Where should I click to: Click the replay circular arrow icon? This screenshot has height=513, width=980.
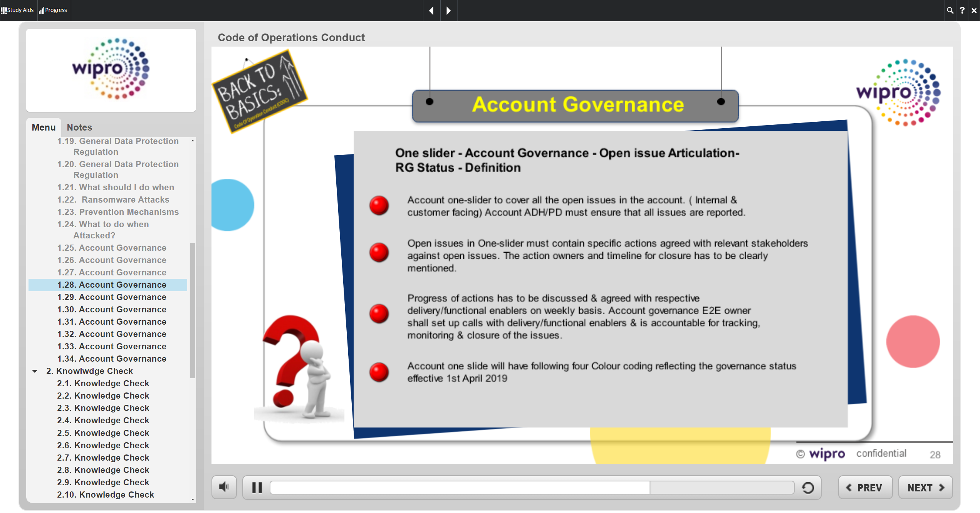point(808,488)
